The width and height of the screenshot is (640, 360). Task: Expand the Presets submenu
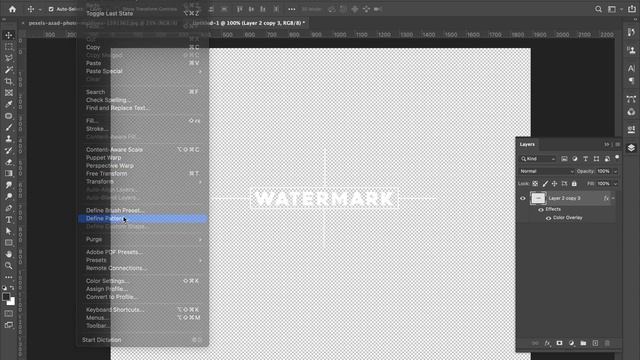tap(142, 260)
